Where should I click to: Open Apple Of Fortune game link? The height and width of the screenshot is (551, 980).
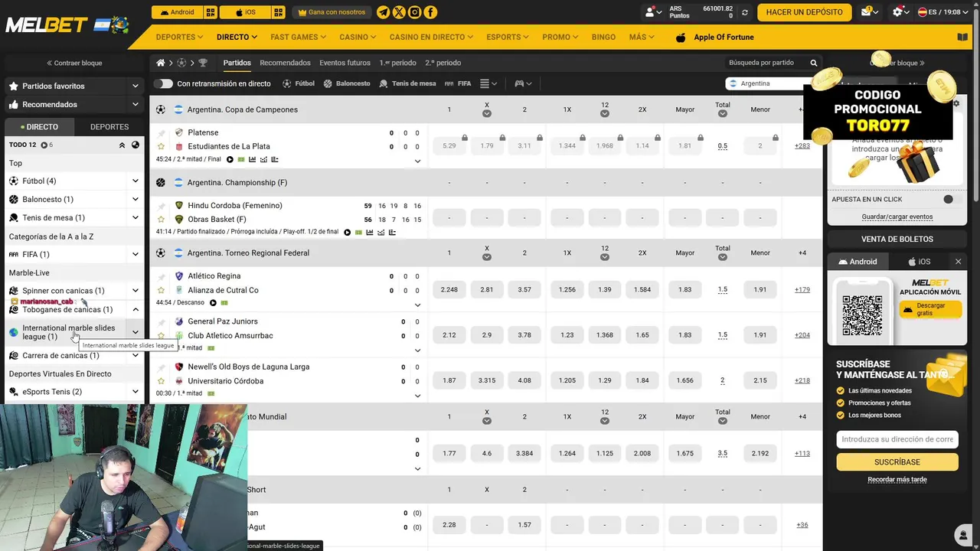pyautogui.click(x=714, y=37)
